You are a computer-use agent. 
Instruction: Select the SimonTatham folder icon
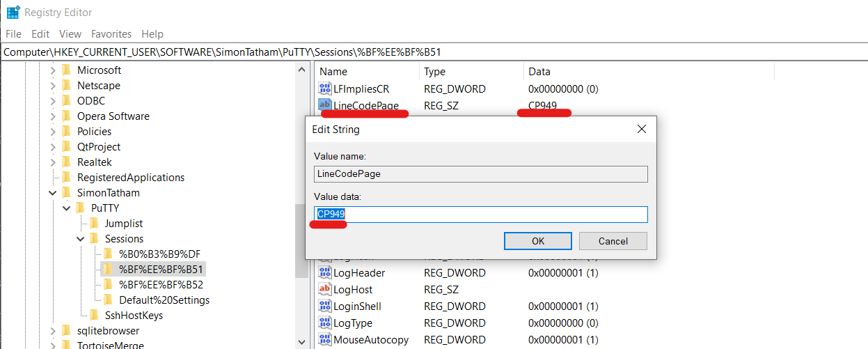67,193
